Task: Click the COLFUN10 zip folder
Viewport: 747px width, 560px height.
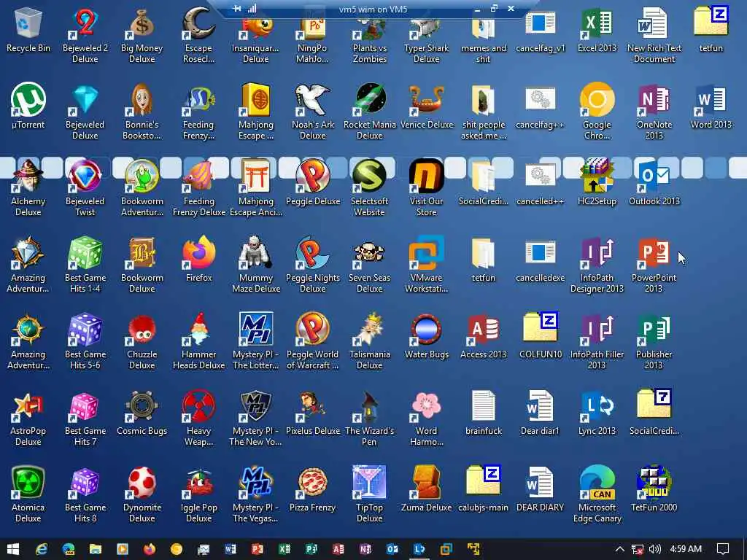Action: tap(541, 336)
